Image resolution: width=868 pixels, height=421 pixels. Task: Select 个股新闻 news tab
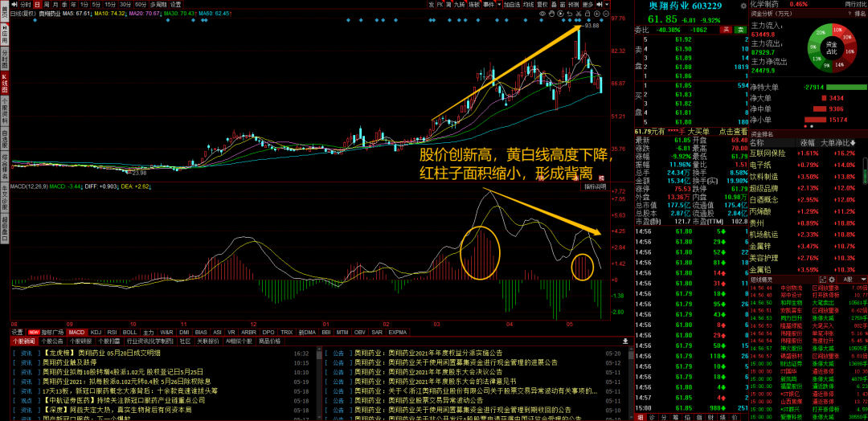coord(23,341)
